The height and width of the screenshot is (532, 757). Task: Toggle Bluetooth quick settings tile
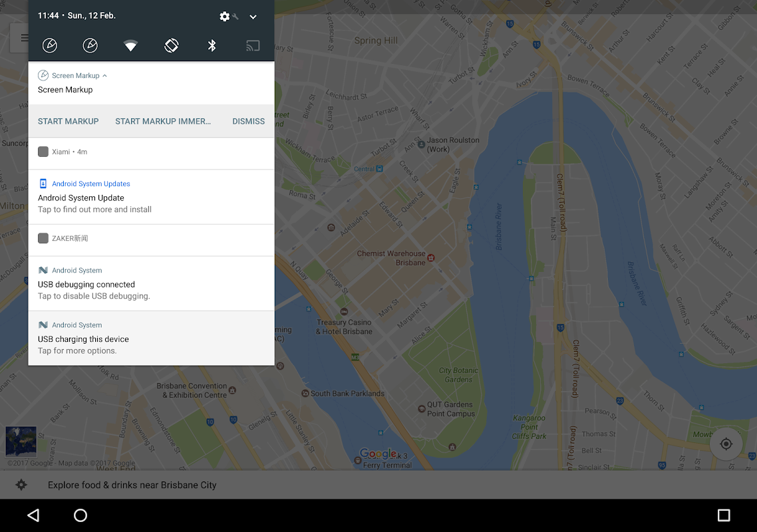tap(212, 46)
